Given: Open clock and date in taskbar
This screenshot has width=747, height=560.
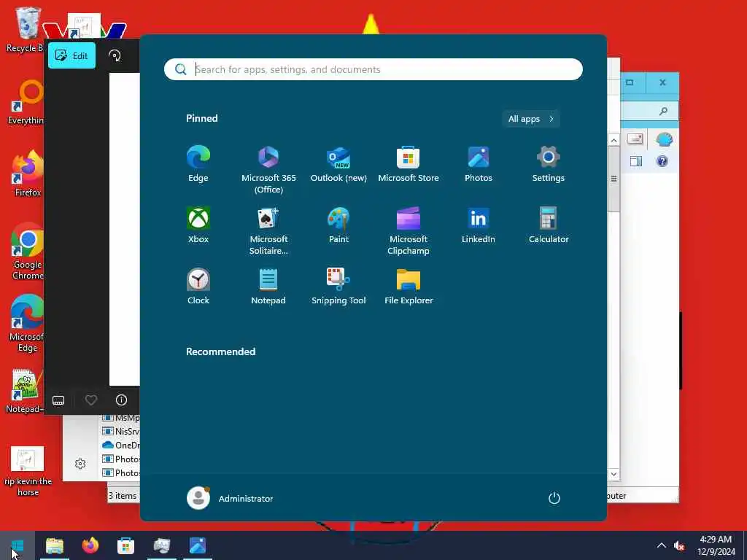Looking at the screenshot, I should [716, 545].
